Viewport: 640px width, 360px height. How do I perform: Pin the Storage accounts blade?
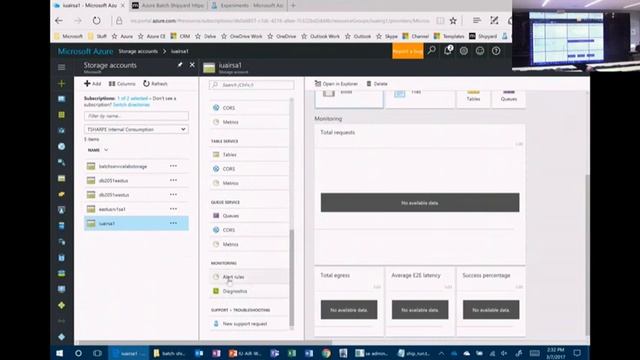[x=180, y=65]
